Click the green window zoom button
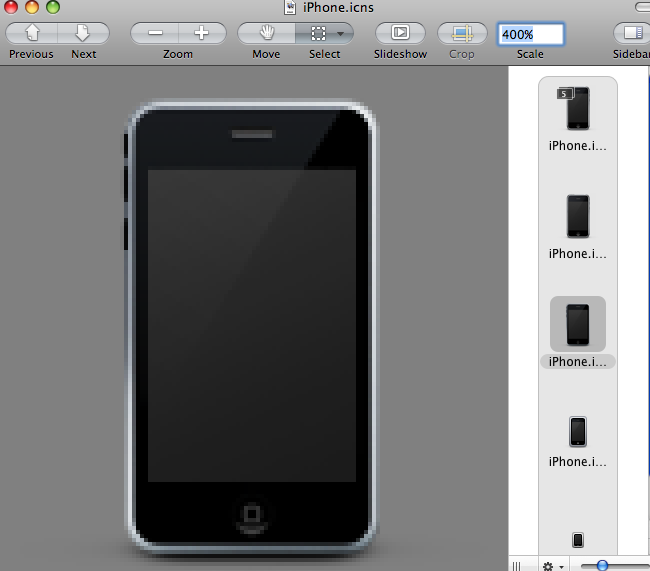 click(x=53, y=7)
